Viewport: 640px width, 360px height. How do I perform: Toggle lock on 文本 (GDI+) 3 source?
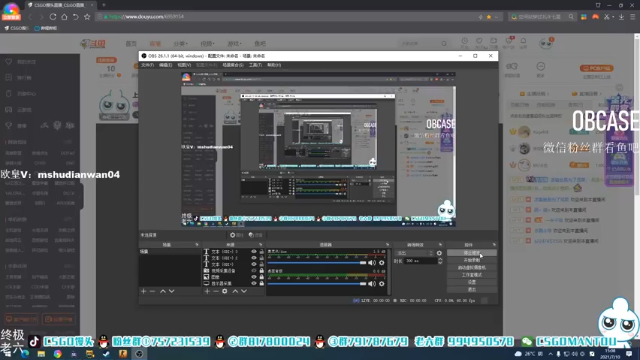click(262, 251)
